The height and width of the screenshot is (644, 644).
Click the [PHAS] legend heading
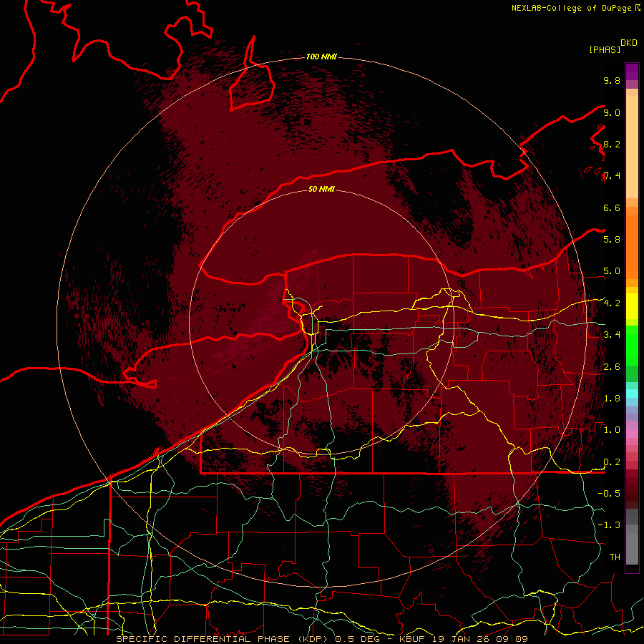(605, 50)
